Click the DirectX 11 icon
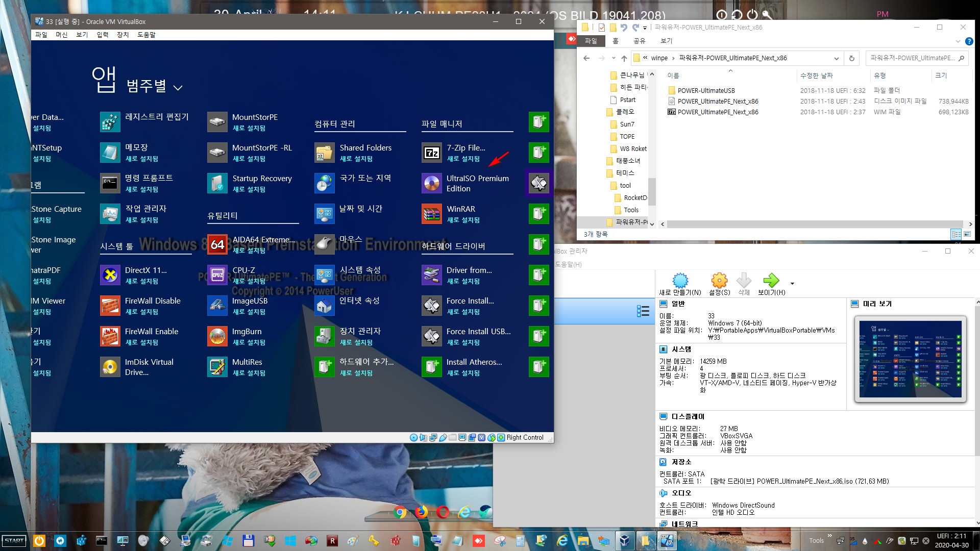980x551 pixels. (x=110, y=275)
